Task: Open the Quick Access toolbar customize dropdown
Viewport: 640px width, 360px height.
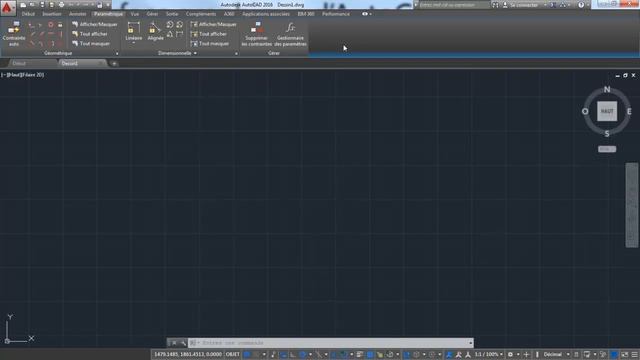Action: click(x=109, y=5)
